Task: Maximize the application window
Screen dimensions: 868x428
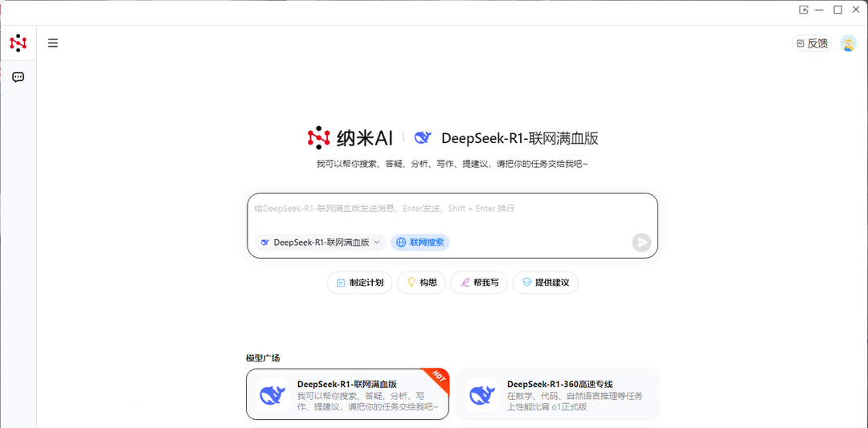Action: 837,10
